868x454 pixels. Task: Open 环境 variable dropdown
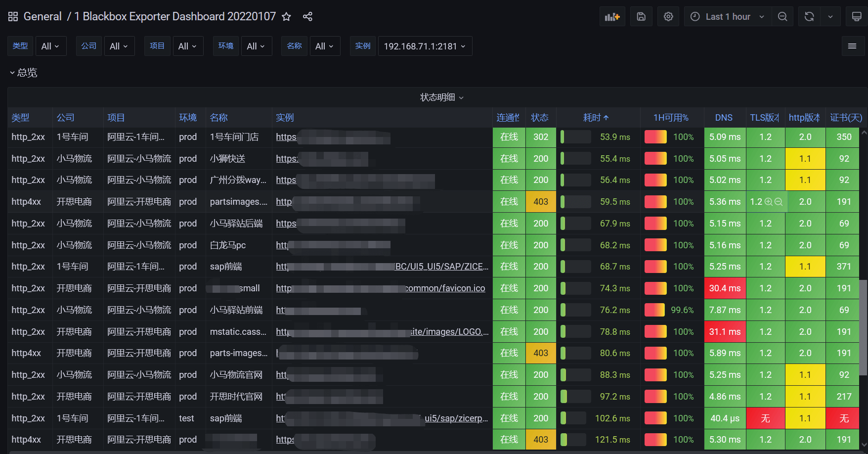tap(257, 46)
